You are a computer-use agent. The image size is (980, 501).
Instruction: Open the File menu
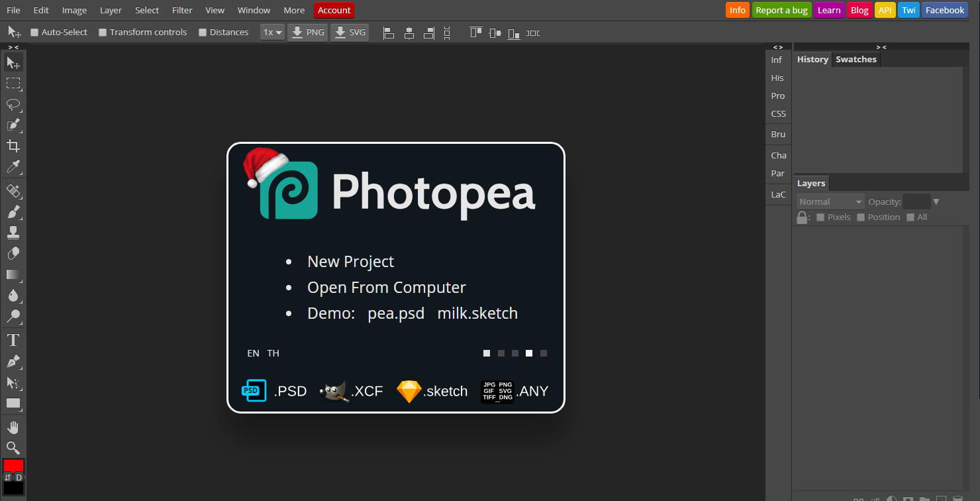click(x=13, y=10)
